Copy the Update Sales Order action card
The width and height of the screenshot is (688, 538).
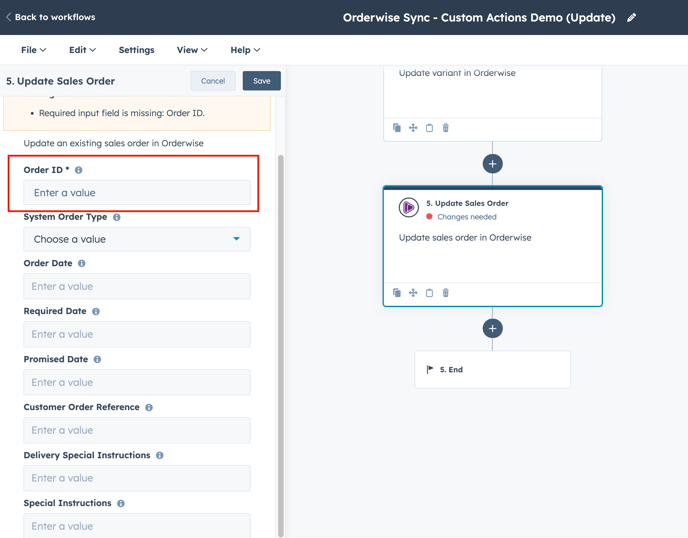click(429, 293)
